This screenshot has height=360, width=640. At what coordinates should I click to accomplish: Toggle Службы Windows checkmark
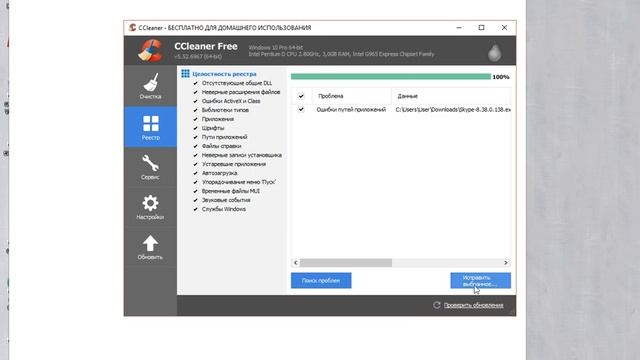tap(196, 209)
